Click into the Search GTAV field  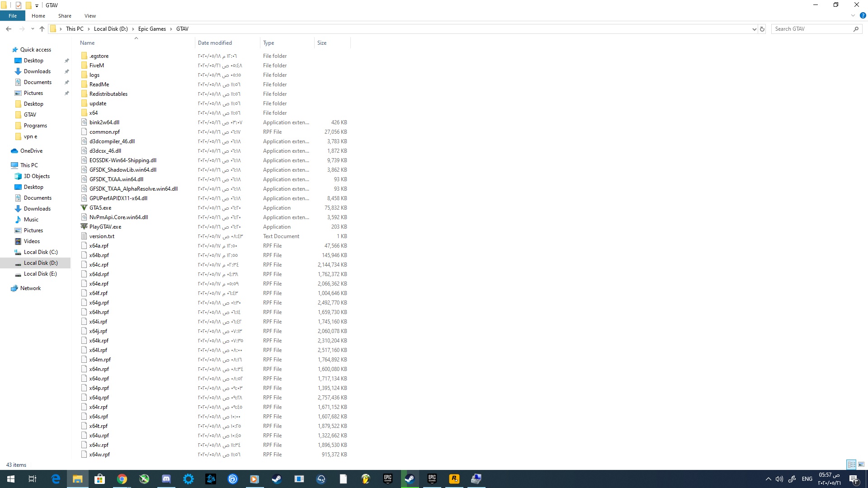coord(811,29)
